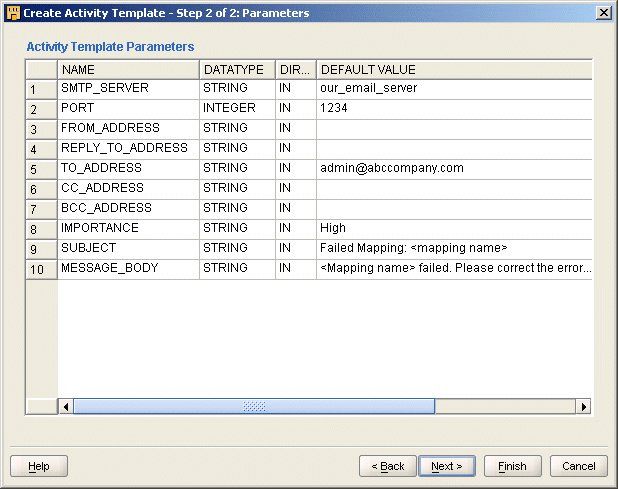The width and height of the screenshot is (618, 489).
Task: Select the TO_ADDRESS name cell
Action: [x=128, y=169]
